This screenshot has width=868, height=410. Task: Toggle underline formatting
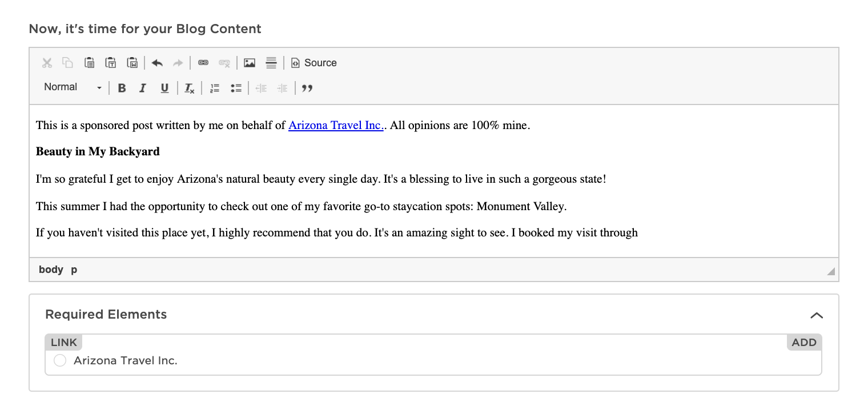pyautogui.click(x=164, y=88)
